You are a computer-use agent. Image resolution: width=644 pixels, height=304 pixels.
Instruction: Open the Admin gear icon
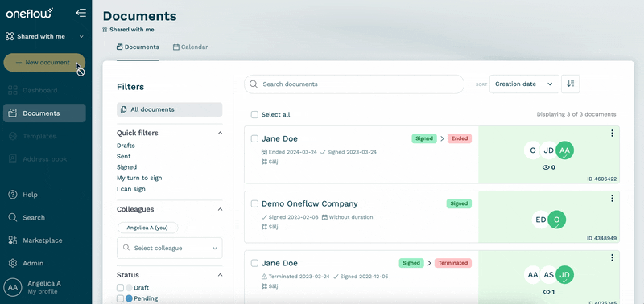(x=13, y=263)
